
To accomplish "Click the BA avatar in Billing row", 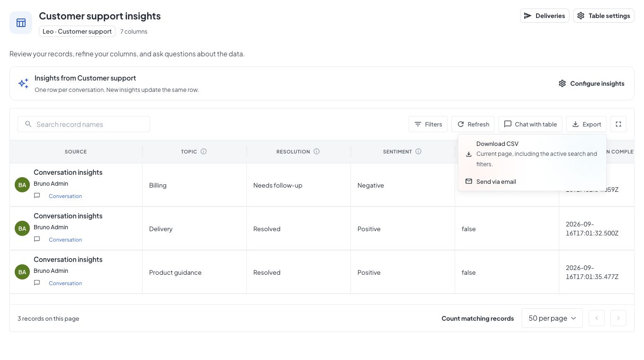I will click(x=22, y=185).
